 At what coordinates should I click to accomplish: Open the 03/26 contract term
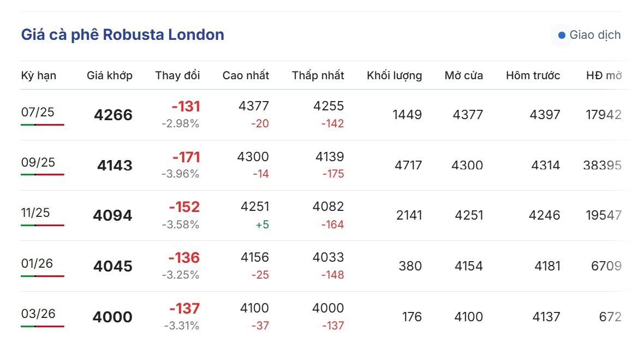click(38, 314)
